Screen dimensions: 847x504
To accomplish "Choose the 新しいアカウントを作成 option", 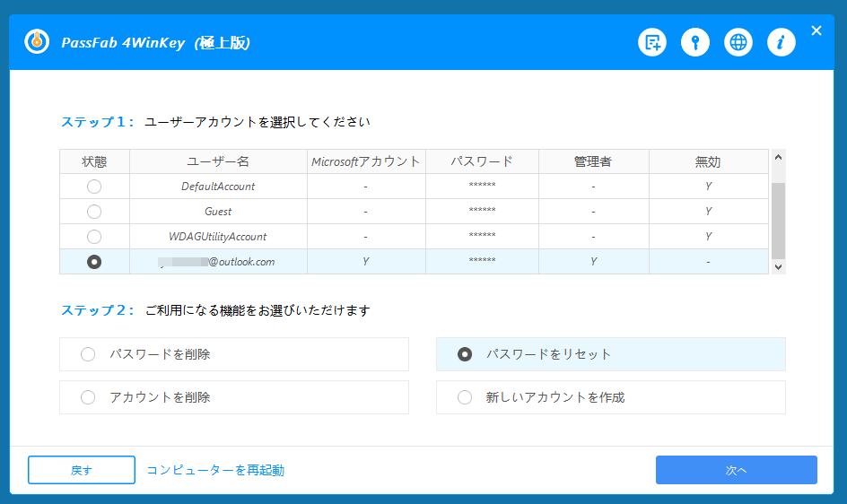I will click(x=465, y=397).
